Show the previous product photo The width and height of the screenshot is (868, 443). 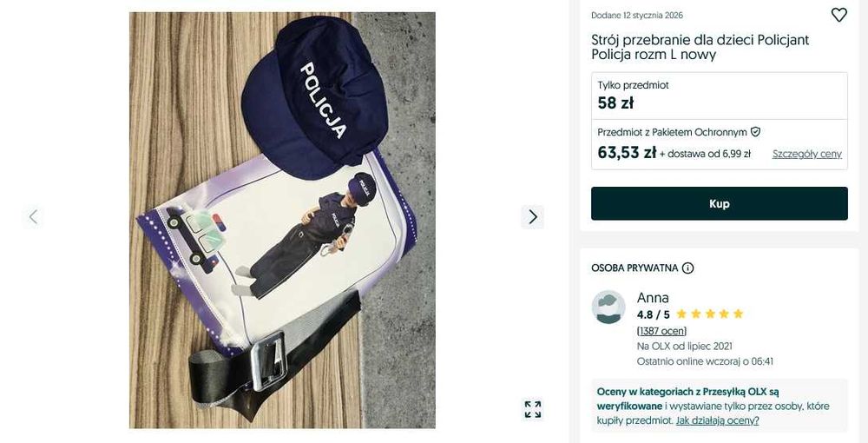33,216
